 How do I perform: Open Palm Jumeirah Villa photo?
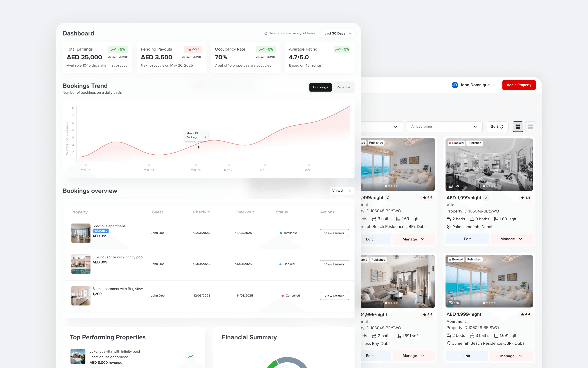[x=489, y=165]
